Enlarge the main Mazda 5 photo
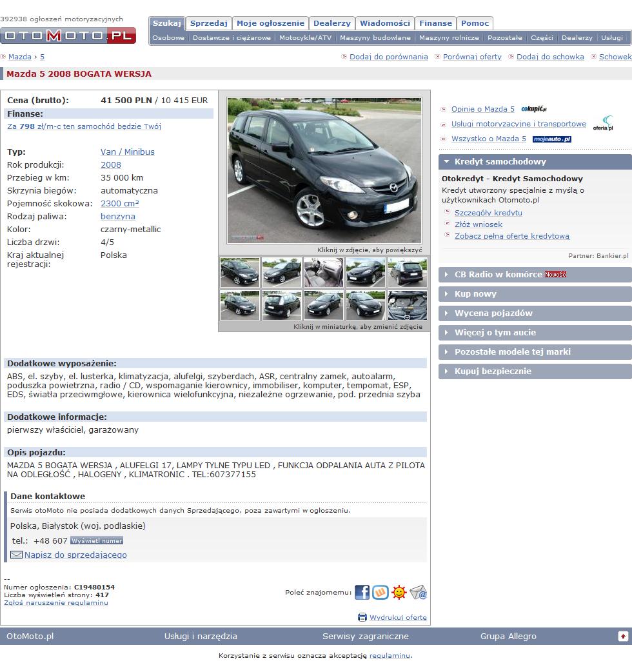 [324, 170]
